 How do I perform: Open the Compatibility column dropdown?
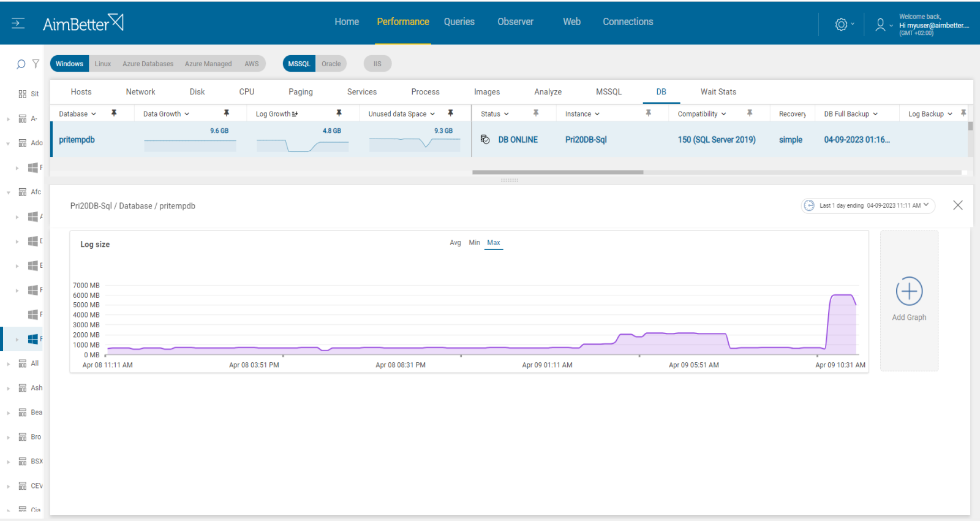pos(723,114)
